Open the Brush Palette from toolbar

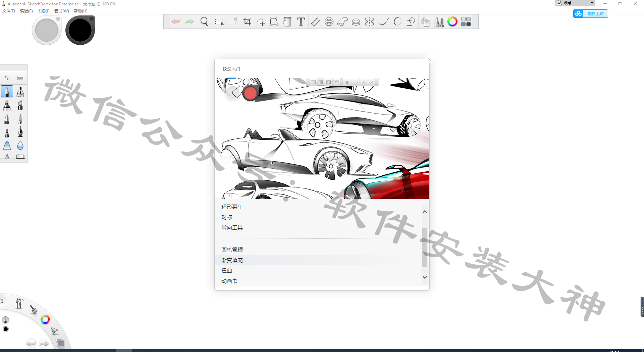439,22
